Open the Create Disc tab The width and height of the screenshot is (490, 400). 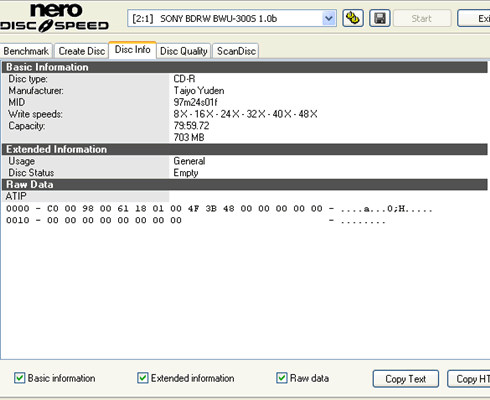(x=82, y=51)
